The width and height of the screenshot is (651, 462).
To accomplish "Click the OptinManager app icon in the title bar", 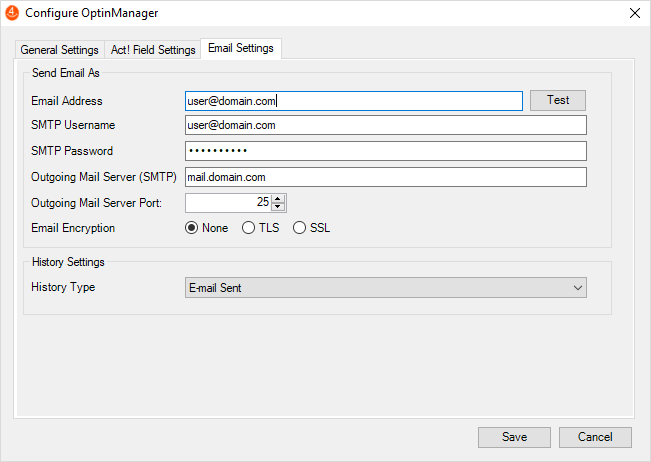I will coord(12,13).
